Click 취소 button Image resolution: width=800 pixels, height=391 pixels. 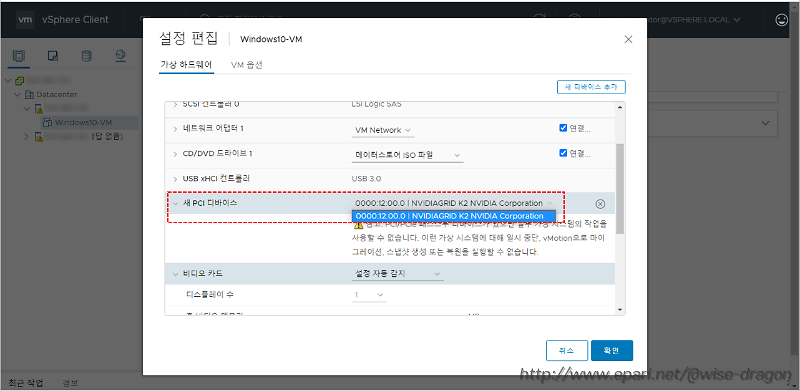tap(567, 351)
